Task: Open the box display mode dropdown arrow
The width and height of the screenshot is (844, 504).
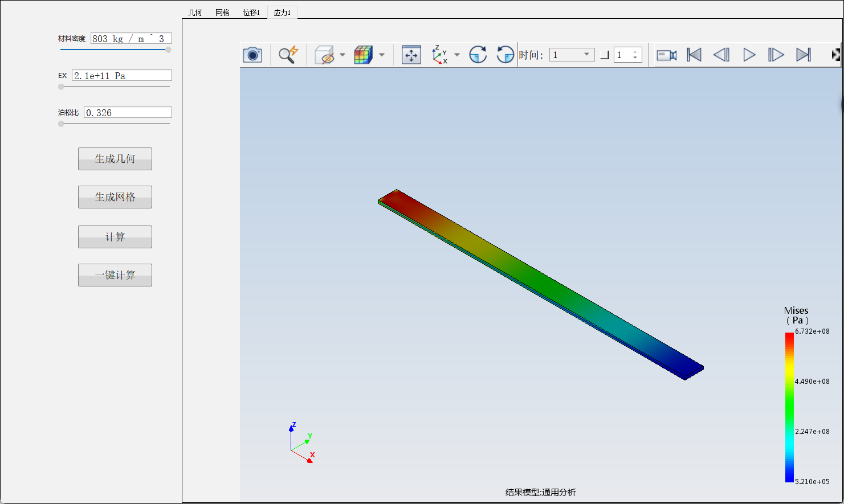Action: pyautogui.click(x=343, y=55)
